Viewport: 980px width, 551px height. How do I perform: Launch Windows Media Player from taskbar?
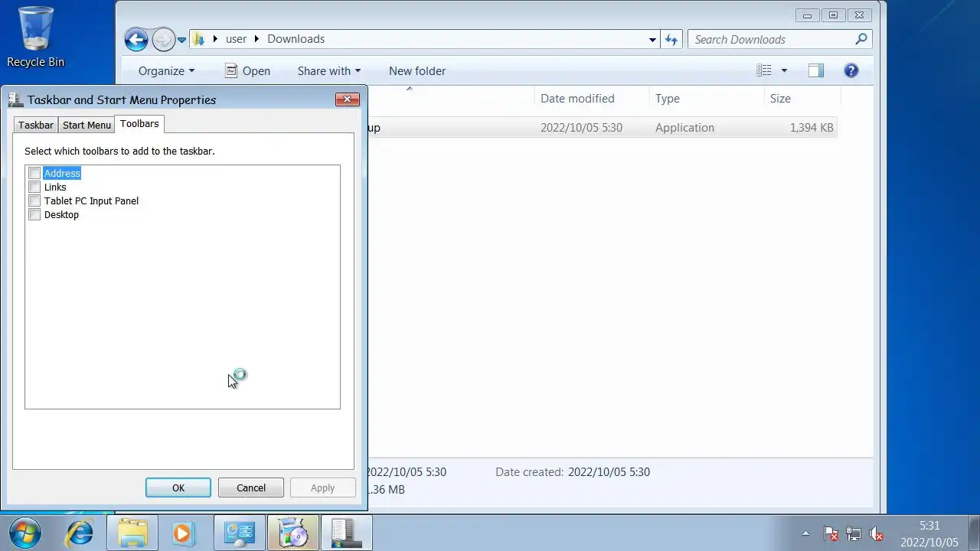pyautogui.click(x=184, y=533)
